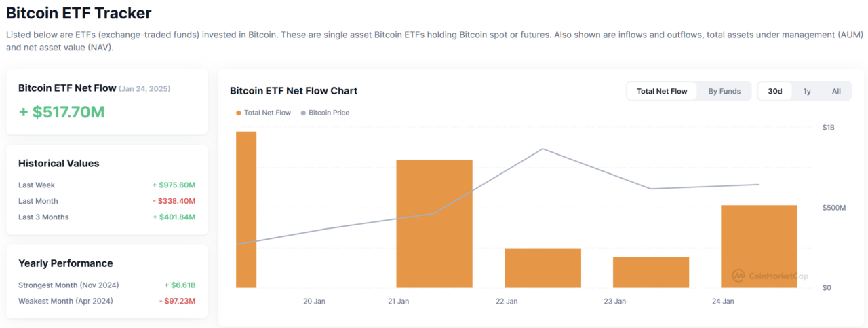Click the 22 Jan net flow bar

tap(542, 268)
